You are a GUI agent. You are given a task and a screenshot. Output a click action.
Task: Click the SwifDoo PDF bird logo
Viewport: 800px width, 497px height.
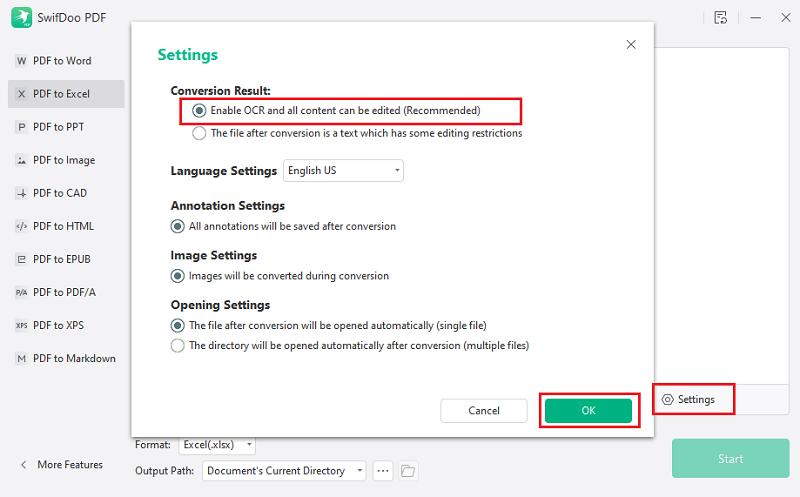pyautogui.click(x=21, y=17)
